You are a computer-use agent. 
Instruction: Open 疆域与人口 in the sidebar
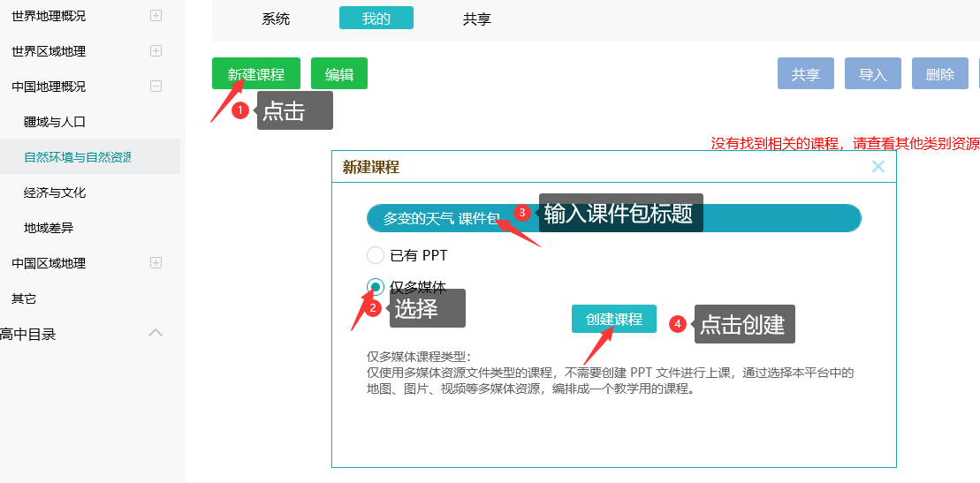pyautogui.click(x=55, y=122)
